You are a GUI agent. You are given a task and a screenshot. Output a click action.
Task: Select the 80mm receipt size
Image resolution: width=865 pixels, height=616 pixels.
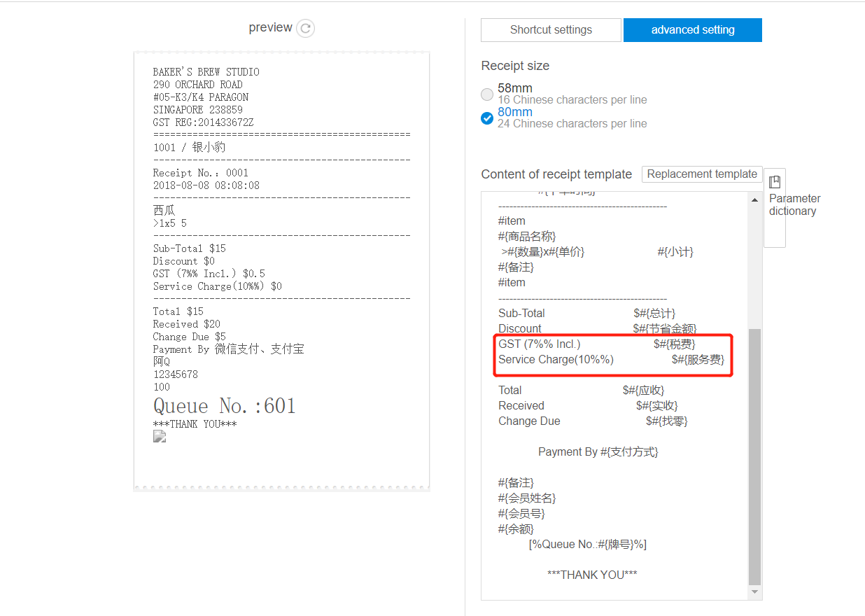click(487, 118)
